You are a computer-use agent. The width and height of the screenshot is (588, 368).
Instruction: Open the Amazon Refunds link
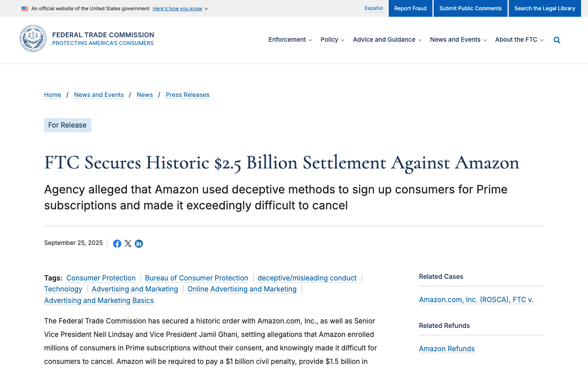(x=447, y=349)
